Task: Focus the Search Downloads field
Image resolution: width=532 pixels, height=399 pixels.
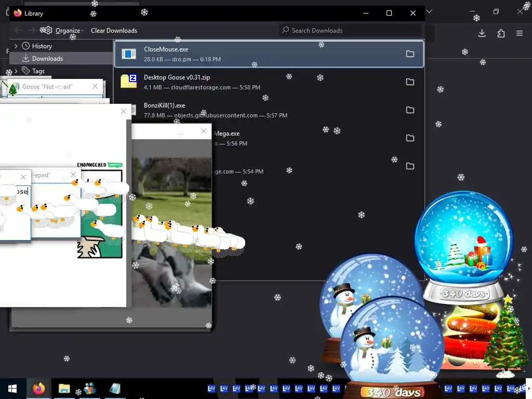Action: click(x=351, y=31)
